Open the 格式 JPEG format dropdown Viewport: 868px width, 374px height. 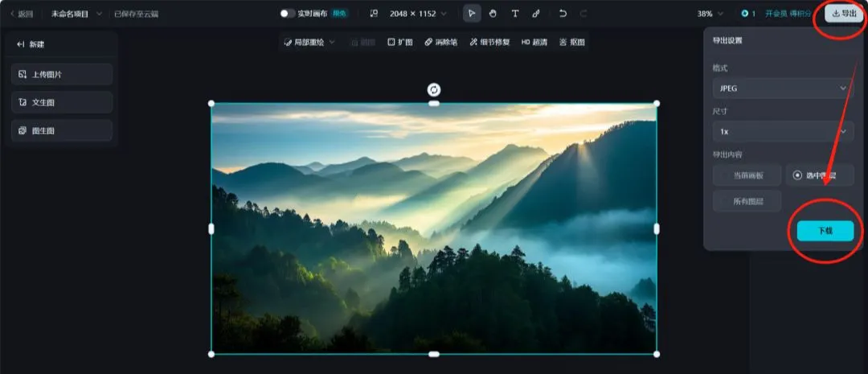click(x=783, y=88)
